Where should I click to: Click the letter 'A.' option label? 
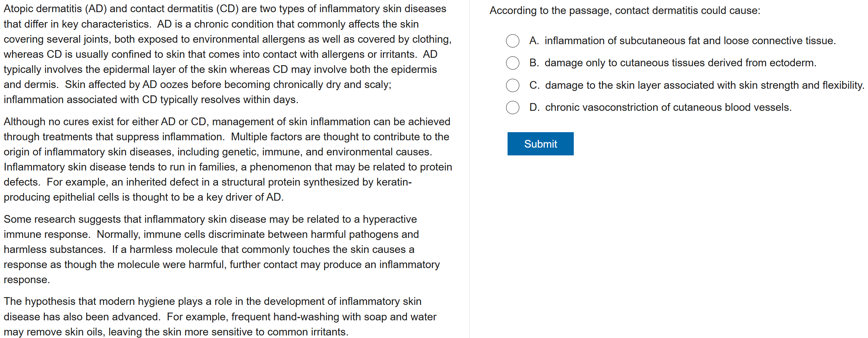534,41
